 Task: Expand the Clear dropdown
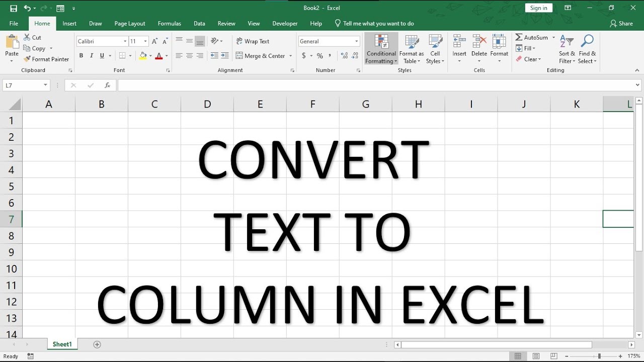(528, 59)
